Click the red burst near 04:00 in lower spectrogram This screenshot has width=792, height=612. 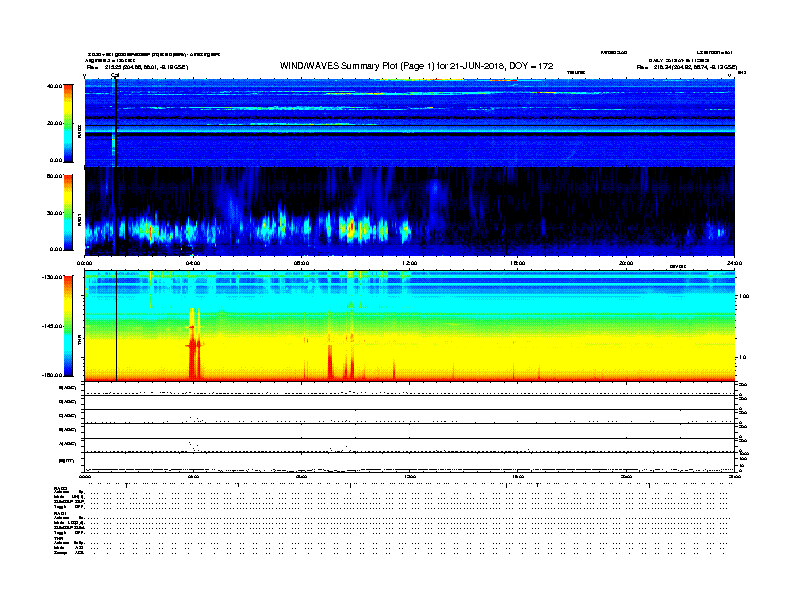click(194, 345)
